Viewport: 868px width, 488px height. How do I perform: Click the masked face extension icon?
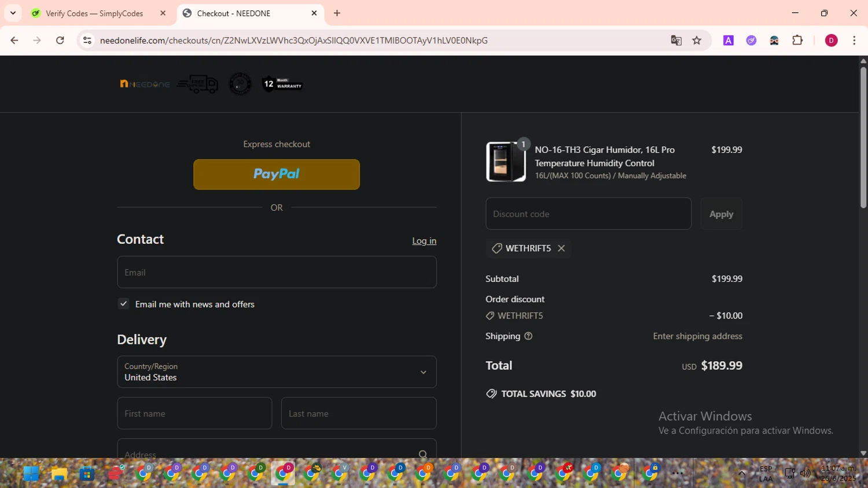[774, 41]
